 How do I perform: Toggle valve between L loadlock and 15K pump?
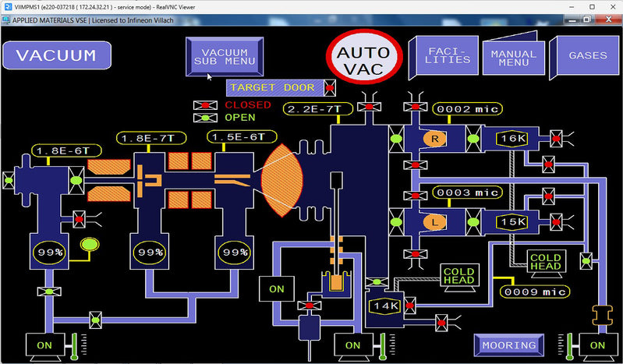[x=473, y=222]
